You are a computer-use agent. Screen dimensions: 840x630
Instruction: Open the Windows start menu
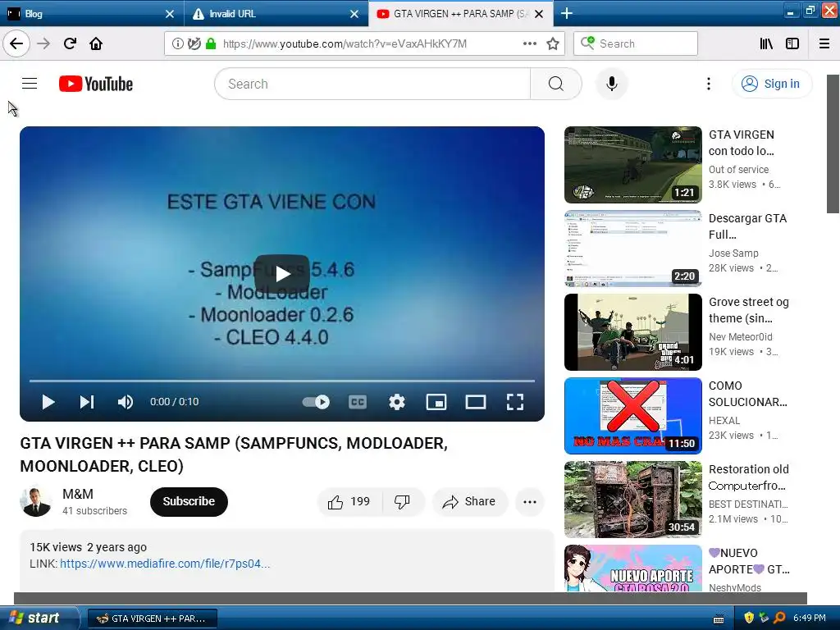39,618
